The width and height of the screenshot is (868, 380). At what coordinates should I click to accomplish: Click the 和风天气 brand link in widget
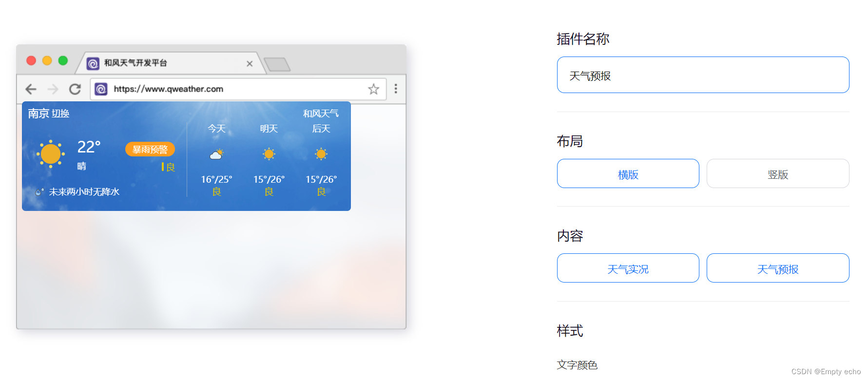[x=321, y=114]
